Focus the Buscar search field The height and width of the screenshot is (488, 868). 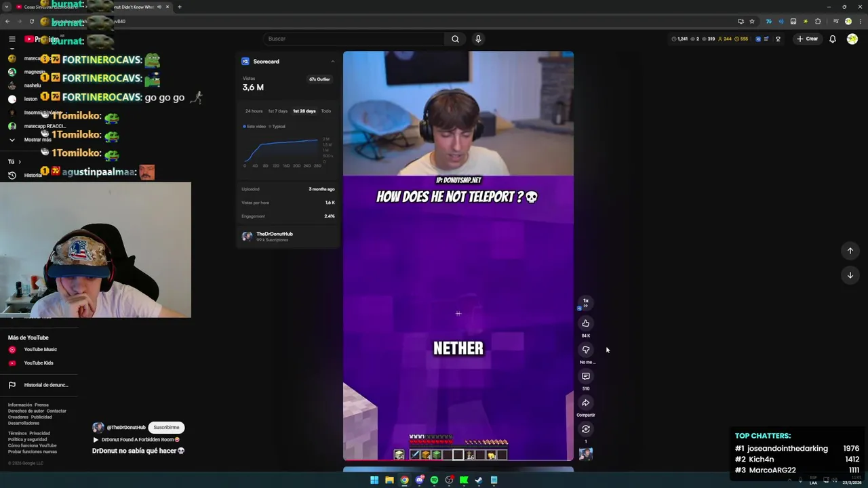(353, 39)
